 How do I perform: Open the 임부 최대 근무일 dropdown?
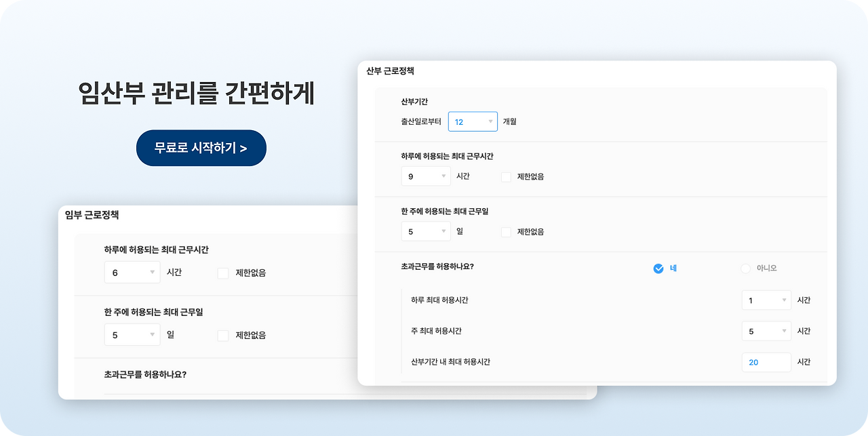tap(132, 334)
